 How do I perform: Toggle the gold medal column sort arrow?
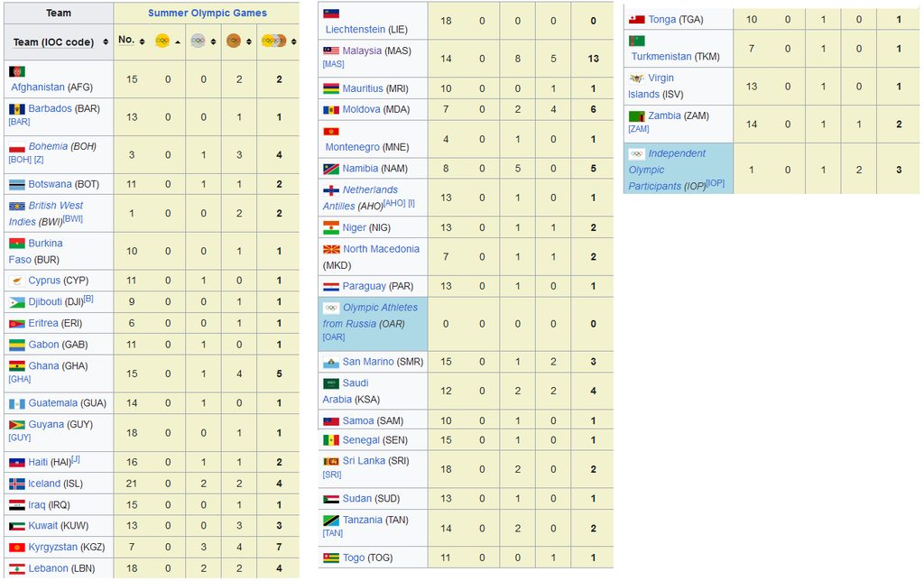(177, 41)
